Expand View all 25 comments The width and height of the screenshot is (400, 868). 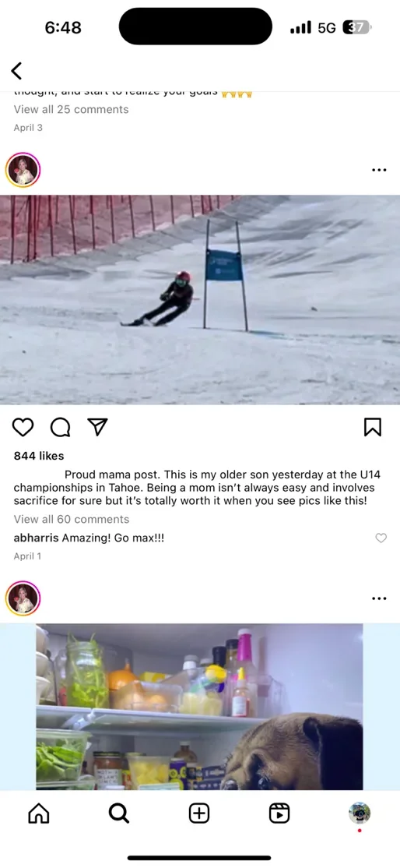tap(71, 110)
